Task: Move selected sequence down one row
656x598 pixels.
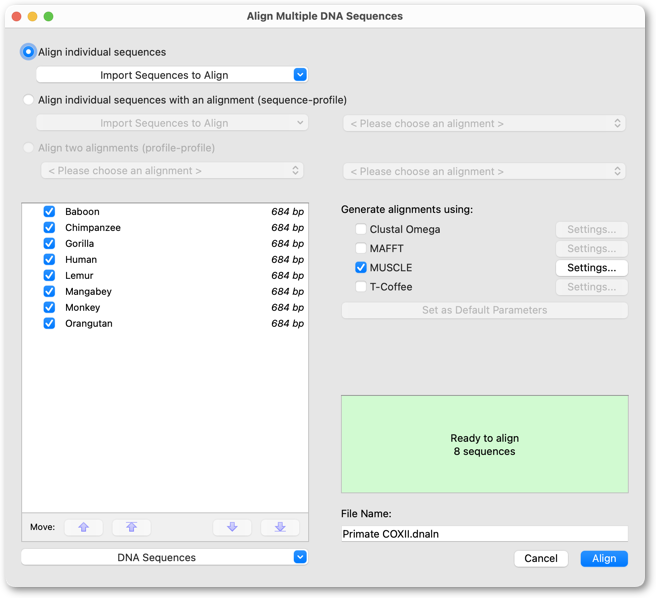Action: tap(232, 527)
